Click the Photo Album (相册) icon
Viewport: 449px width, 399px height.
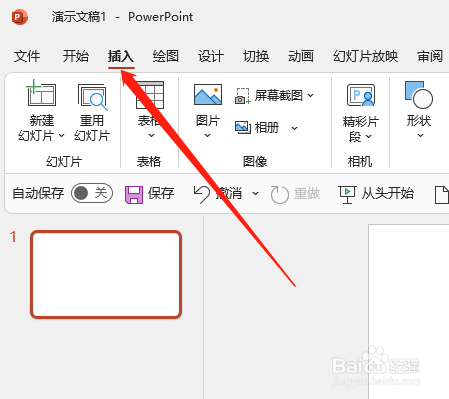[243, 127]
